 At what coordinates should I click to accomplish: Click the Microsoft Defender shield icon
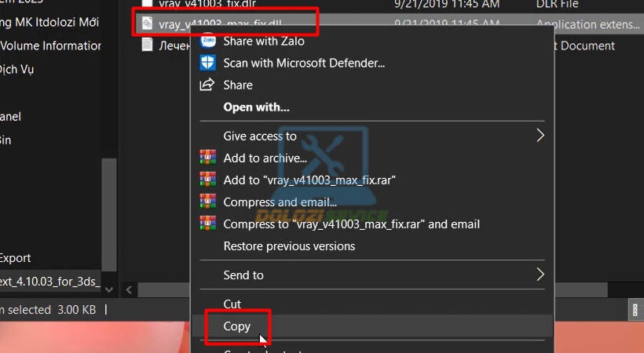click(207, 63)
